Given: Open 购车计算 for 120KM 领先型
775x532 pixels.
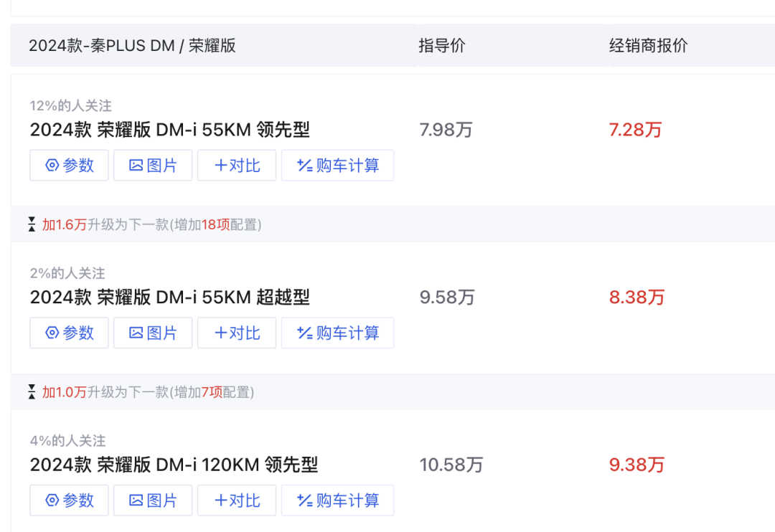Looking at the screenshot, I should 337,500.
